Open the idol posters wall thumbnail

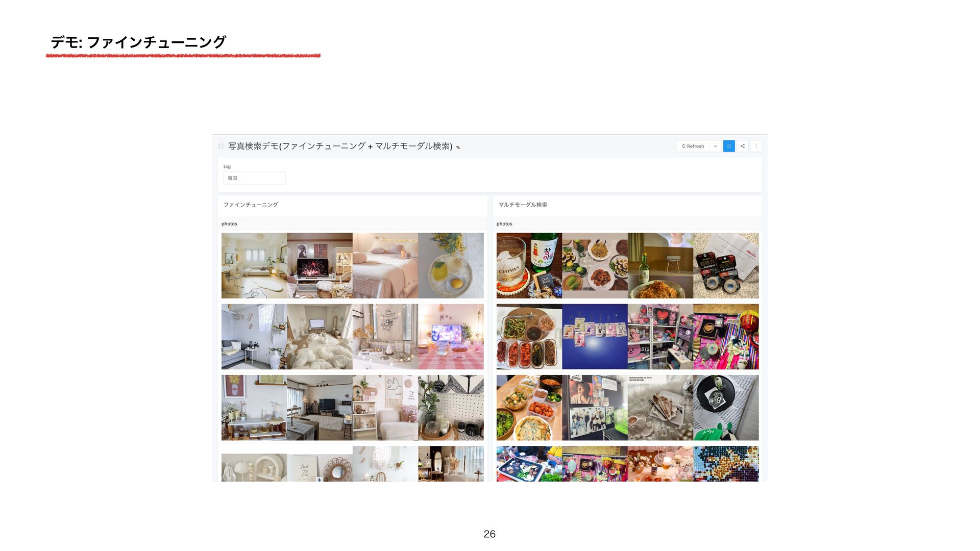(595, 408)
